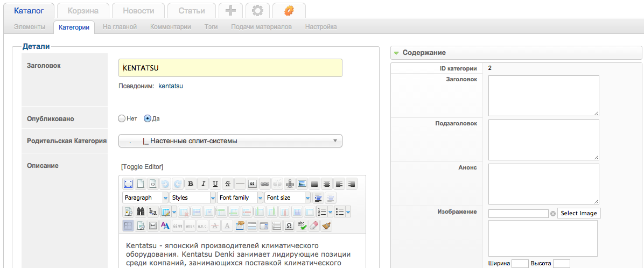
Task: Click the Высота input box
Action: click(x=562, y=264)
